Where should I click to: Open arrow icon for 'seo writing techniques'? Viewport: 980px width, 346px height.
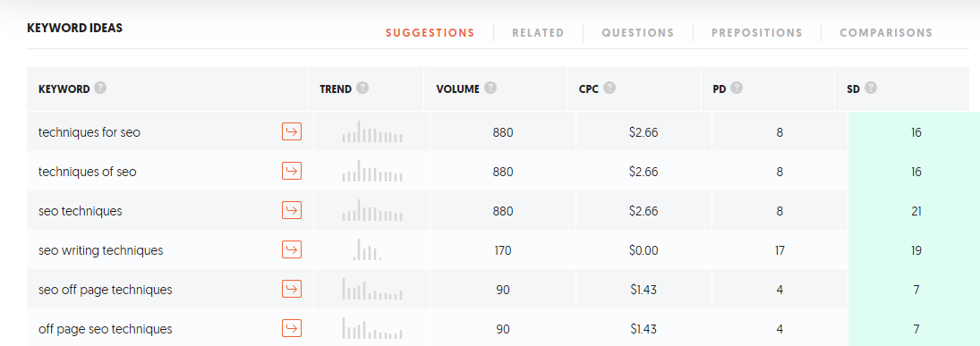(x=292, y=249)
